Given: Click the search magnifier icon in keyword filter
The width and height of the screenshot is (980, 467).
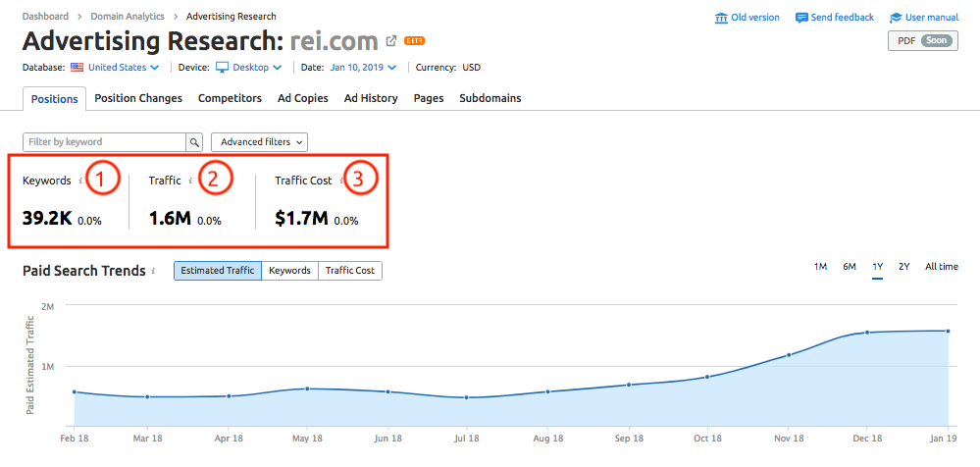Looking at the screenshot, I should (x=194, y=142).
